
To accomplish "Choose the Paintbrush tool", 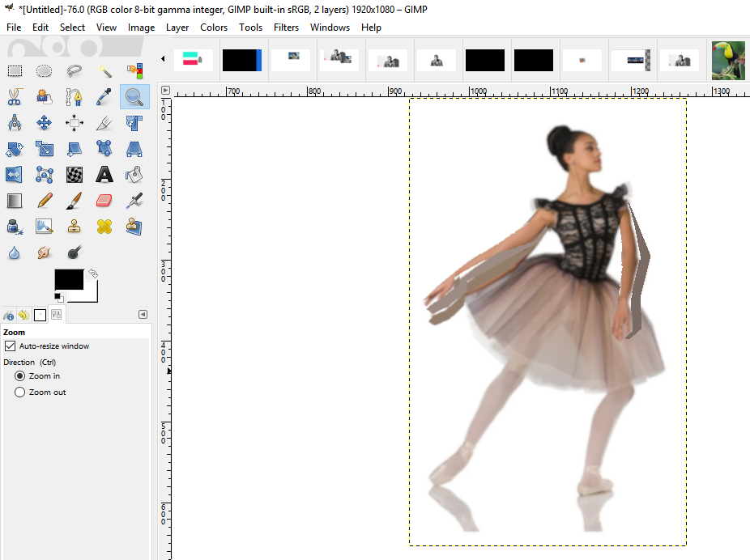I will click(x=74, y=200).
